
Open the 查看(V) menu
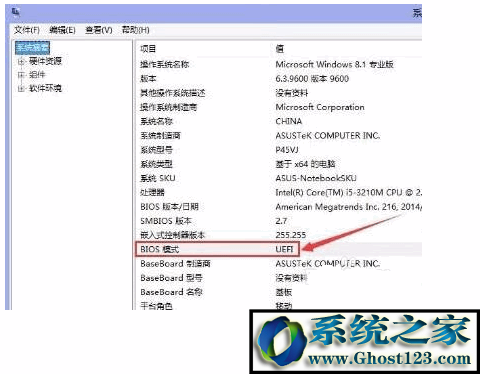(99, 30)
